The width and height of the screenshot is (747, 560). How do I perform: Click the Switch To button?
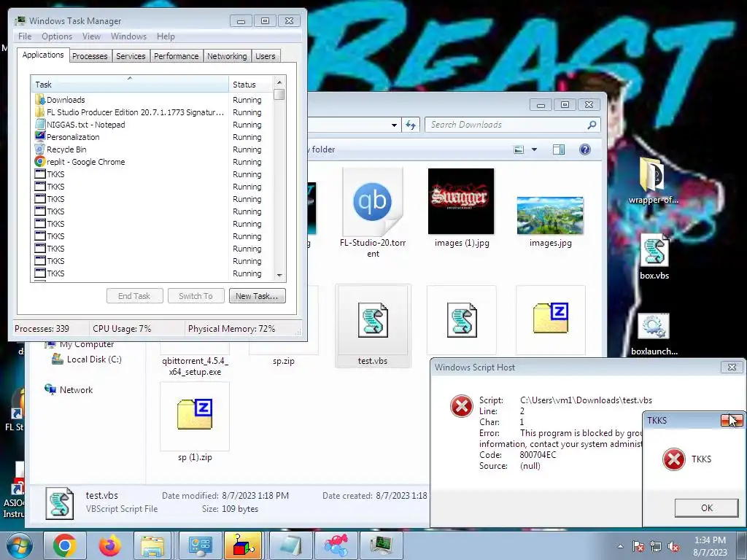[x=196, y=296]
